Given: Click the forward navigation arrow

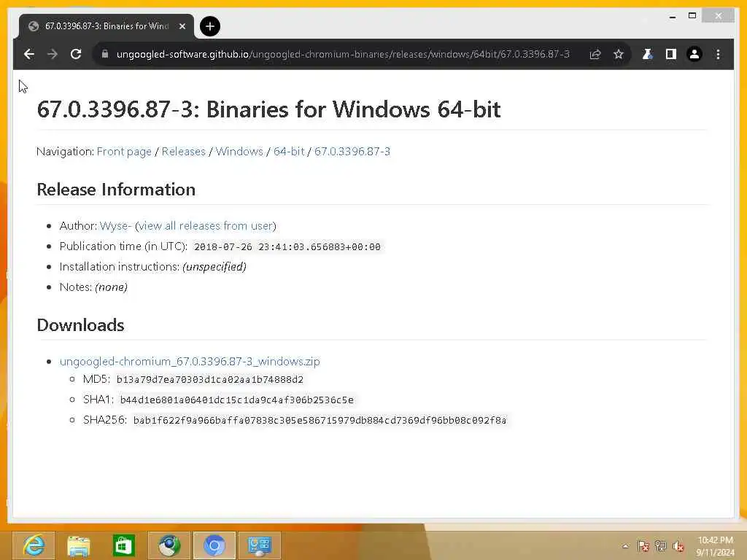Looking at the screenshot, I should 53,54.
